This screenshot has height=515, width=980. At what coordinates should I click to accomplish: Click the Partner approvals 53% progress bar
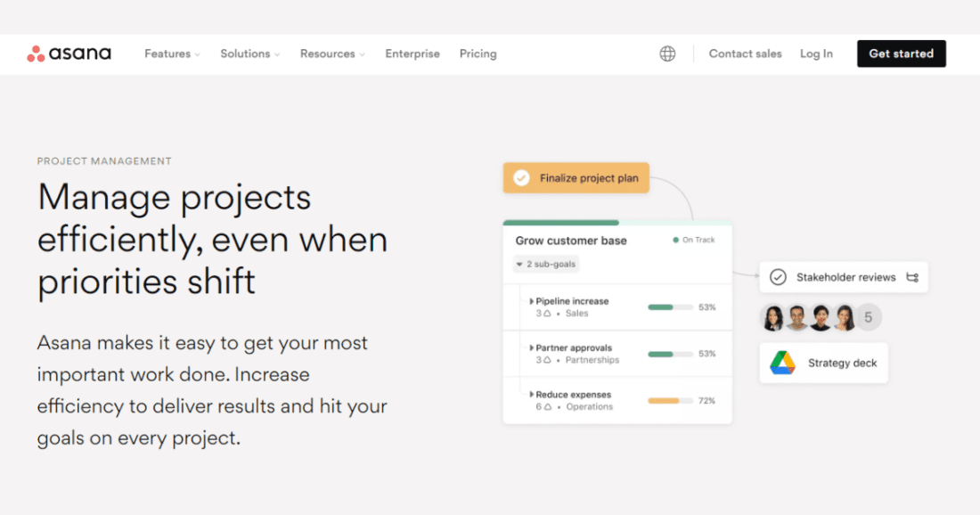click(670, 355)
